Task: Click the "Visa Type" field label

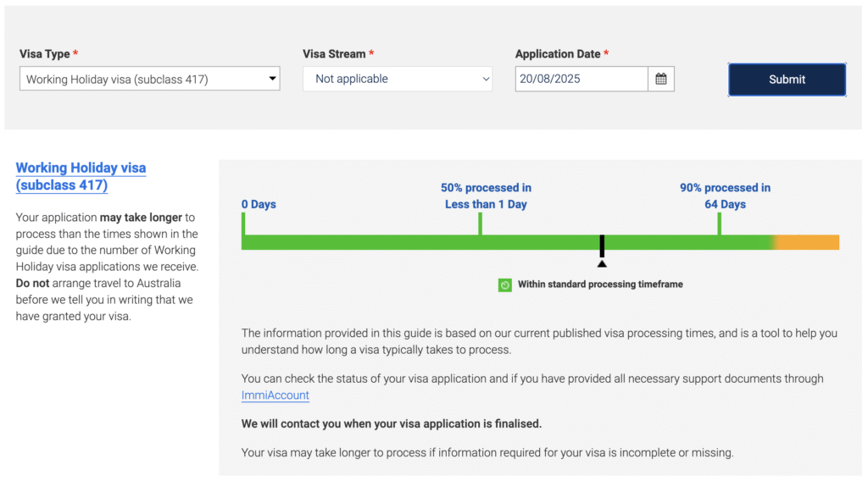Action: pyautogui.click(x=44, y=53)
